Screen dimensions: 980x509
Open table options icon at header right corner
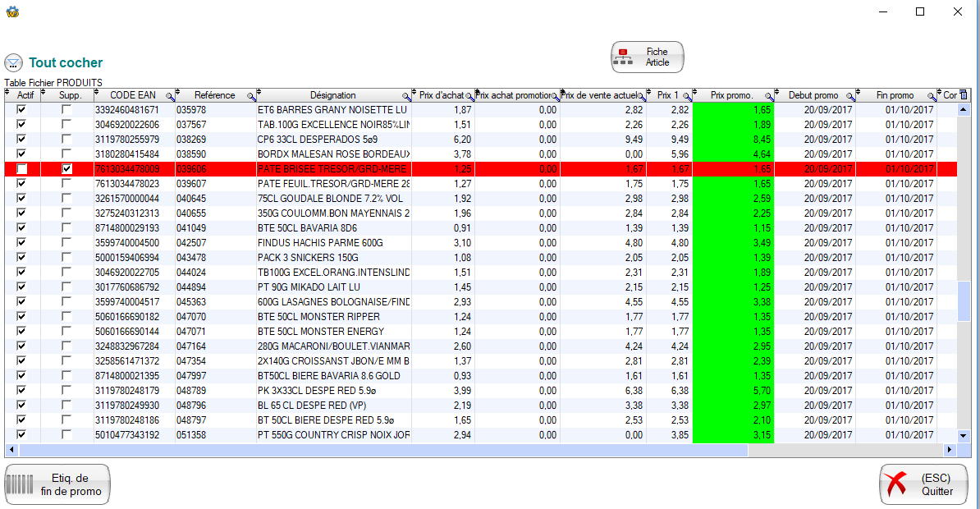coord(964,95)
